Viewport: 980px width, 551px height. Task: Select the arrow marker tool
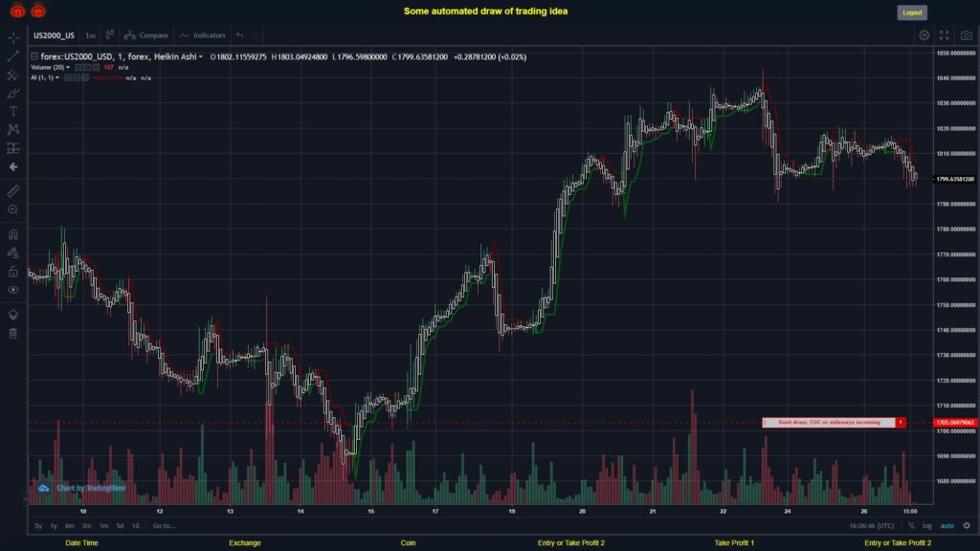pyautogui.click(x=13, y=166)
